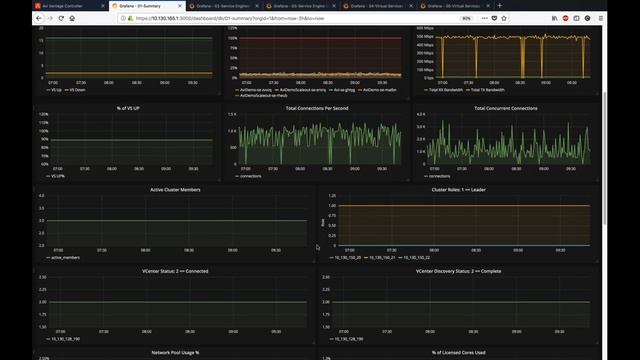The width and height of the screenshot is (640, 360).
Task: Click the yellow bandwidth line graph area
Action: point(513,56)
